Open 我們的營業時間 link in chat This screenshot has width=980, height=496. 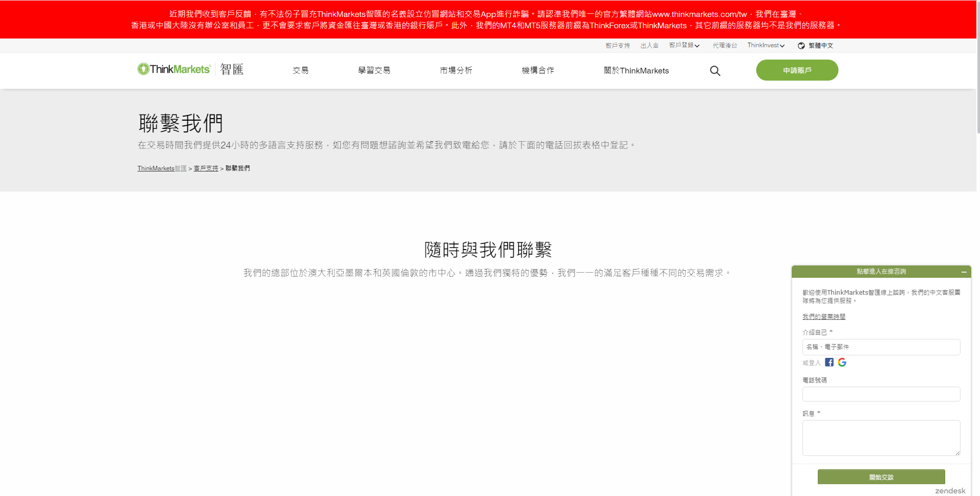[x=824, y=317]
